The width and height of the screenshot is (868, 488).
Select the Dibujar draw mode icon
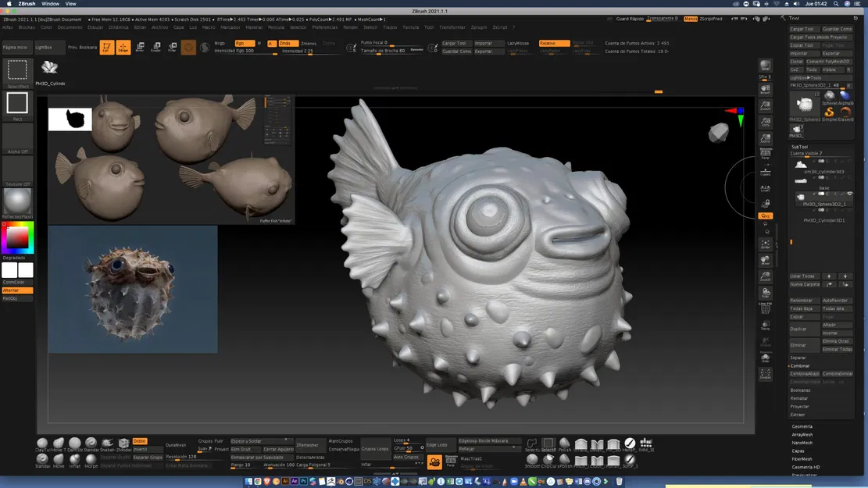pos(123,48)
